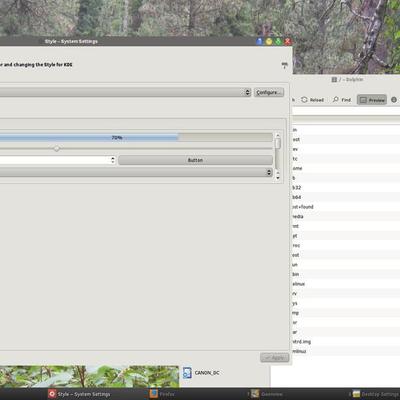Click the paint roller Style module icon

click(x=284, y=65)
